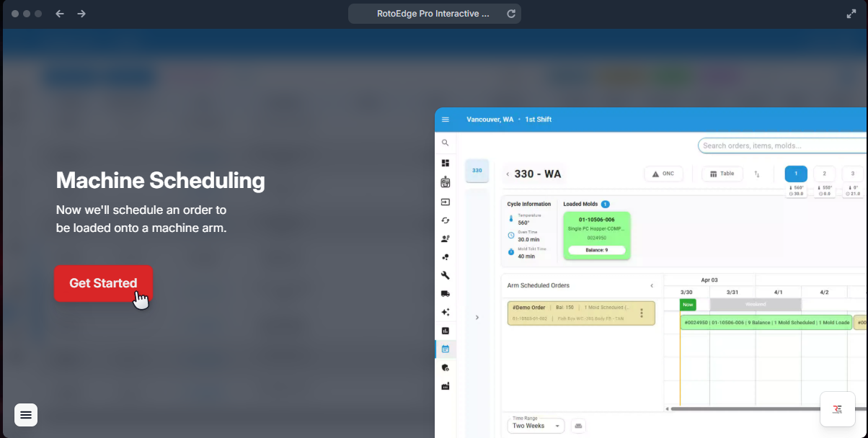The image size is (868, 438).
Task: Click the red Get Started button
Action: (103, 283)
